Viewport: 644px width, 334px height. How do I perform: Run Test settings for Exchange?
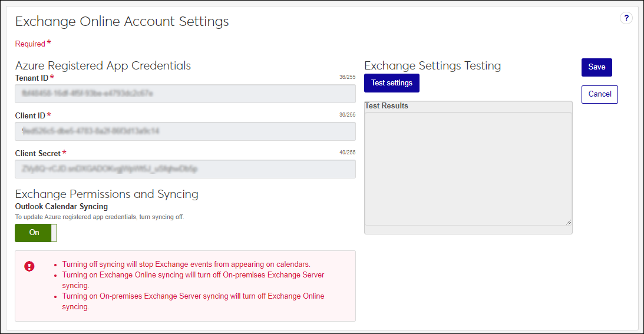point(391,83)
